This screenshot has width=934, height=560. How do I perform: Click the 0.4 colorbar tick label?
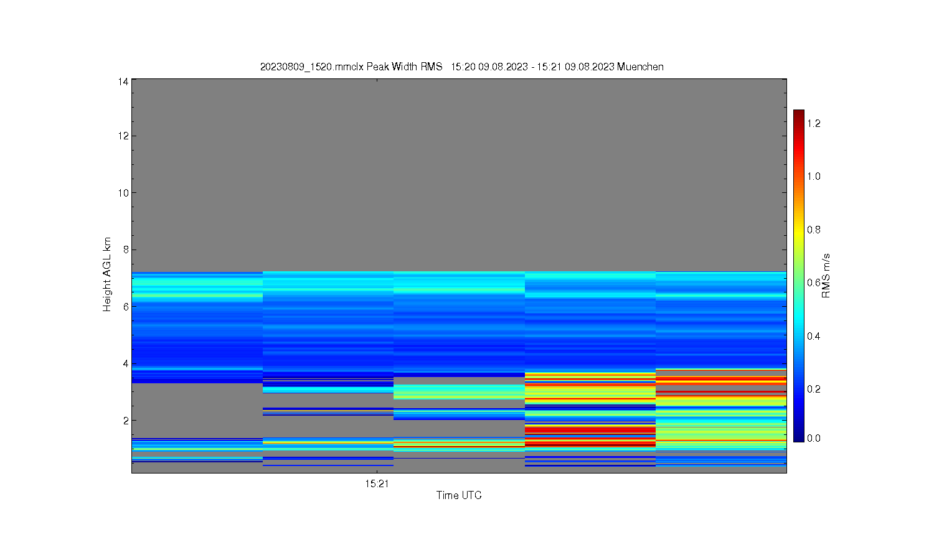pyautogui.click(x=813, y=336)
